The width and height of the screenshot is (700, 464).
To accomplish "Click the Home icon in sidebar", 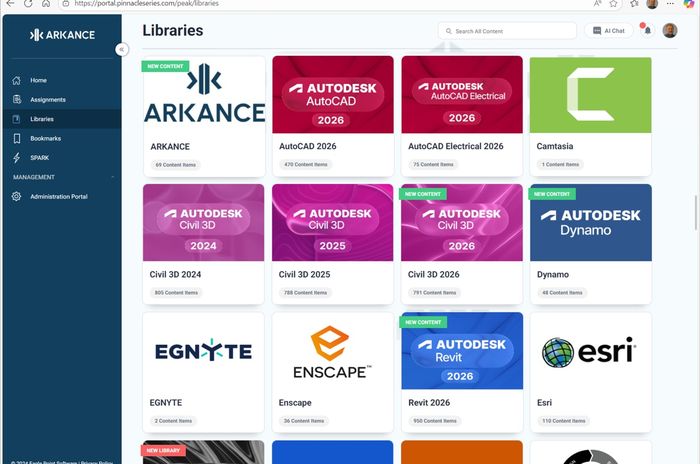I will [x=17, y=80].
